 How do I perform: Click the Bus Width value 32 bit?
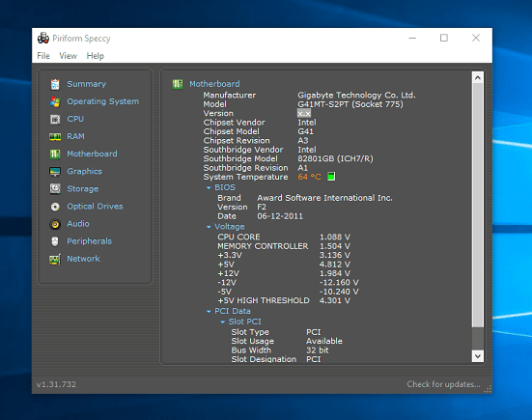pos(318,350)
